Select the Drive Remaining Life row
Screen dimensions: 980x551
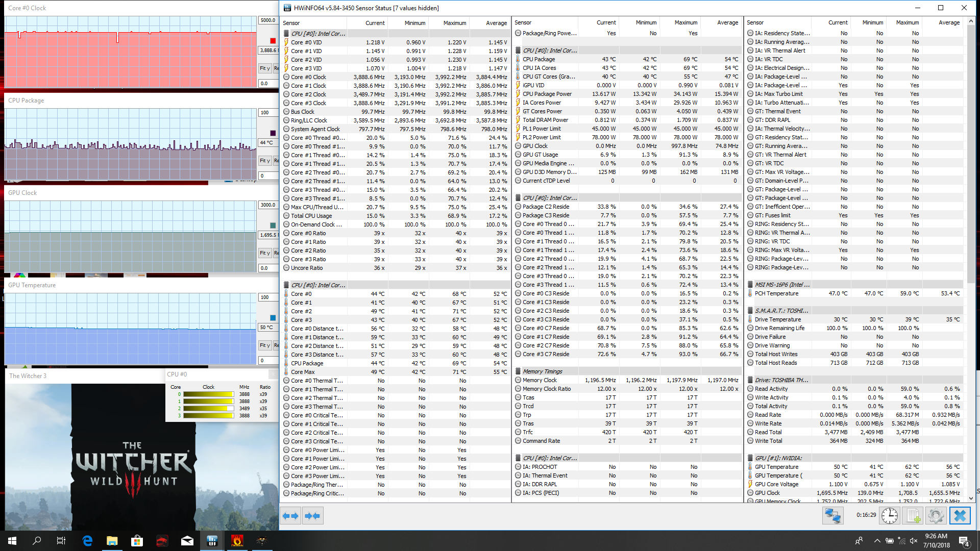click(854, 328)
